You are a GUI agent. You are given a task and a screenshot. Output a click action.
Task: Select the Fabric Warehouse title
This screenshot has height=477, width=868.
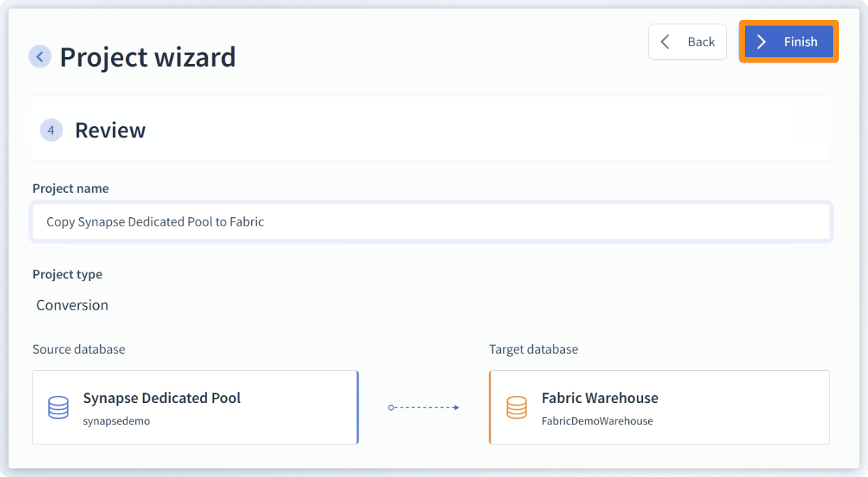point(600,398)
